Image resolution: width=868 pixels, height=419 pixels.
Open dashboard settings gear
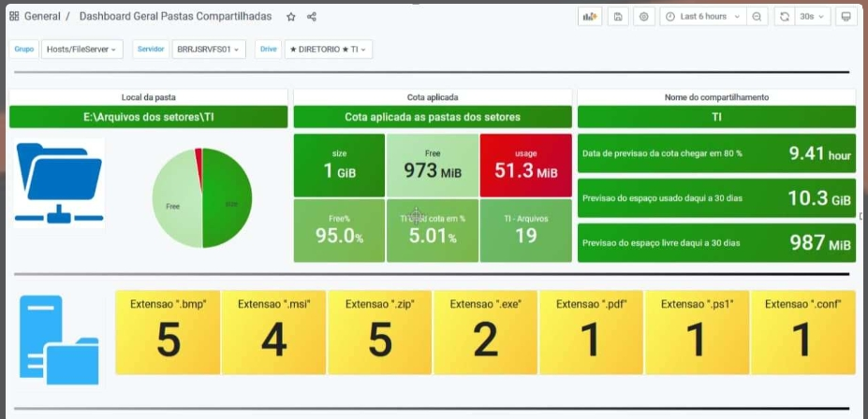point(643,17)
